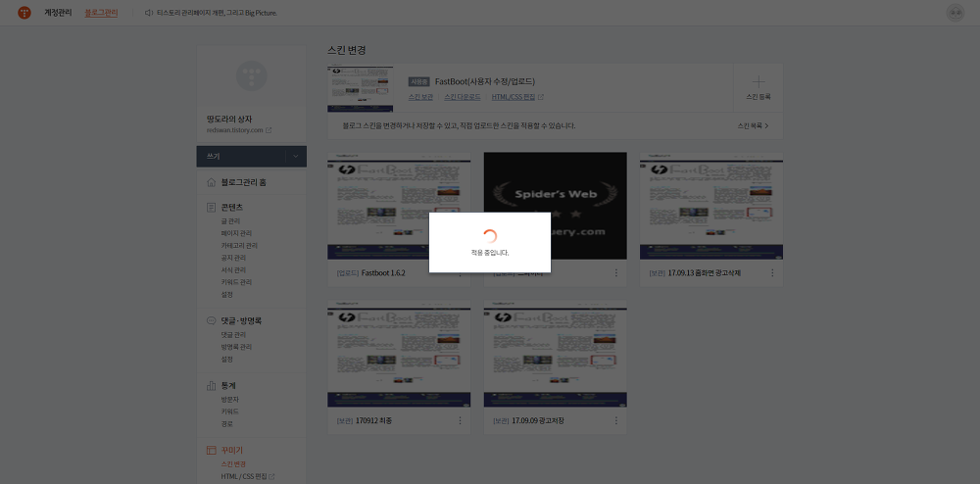Click external-link icon beside redswan.tistory.com

[269, 130]
